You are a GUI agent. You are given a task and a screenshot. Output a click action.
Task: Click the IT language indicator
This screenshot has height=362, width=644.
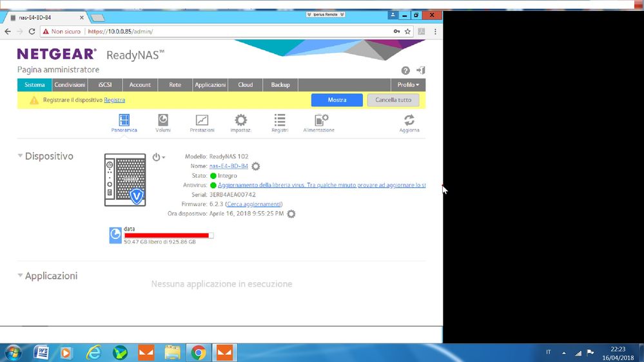pyautogui.click(x=549, y=352)
